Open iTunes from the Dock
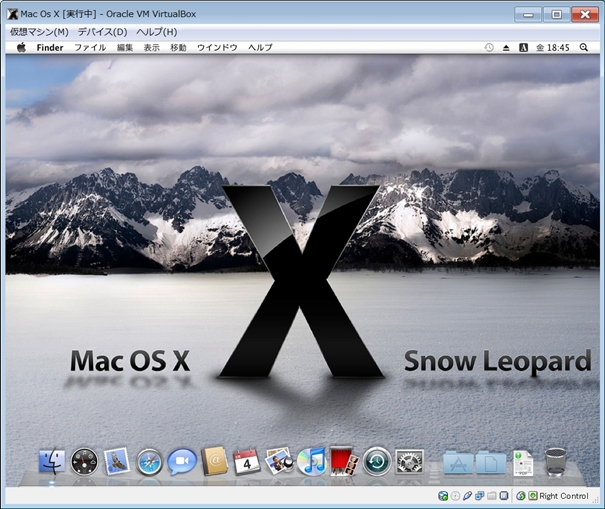 point(312,461)
